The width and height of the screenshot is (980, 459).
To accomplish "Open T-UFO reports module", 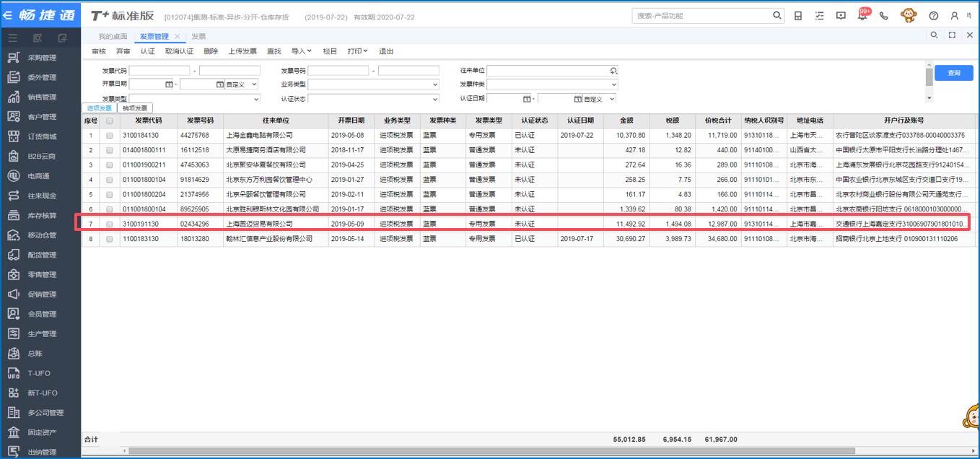I will [38, 374].
